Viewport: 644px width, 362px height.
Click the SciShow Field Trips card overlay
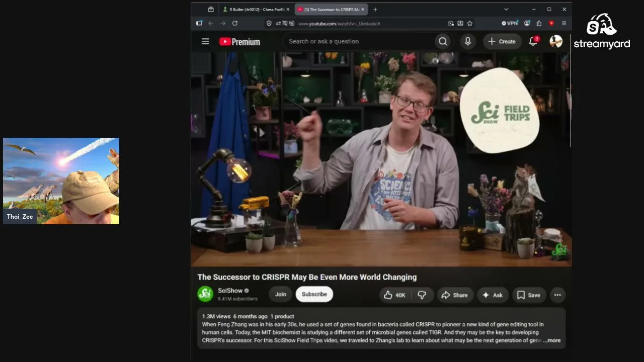[x=499, y=111]
